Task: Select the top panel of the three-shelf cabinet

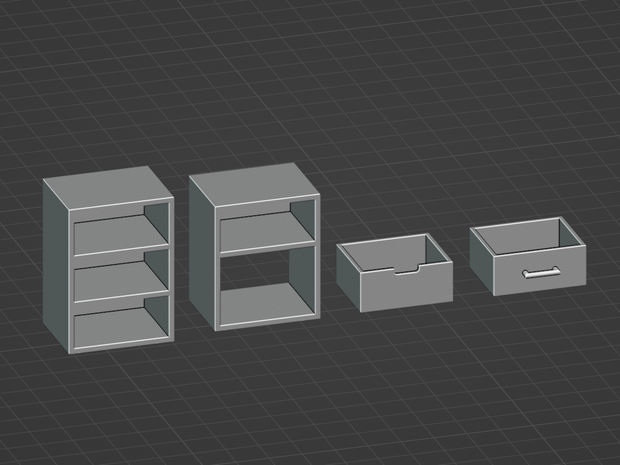Action: click(108, 187)
